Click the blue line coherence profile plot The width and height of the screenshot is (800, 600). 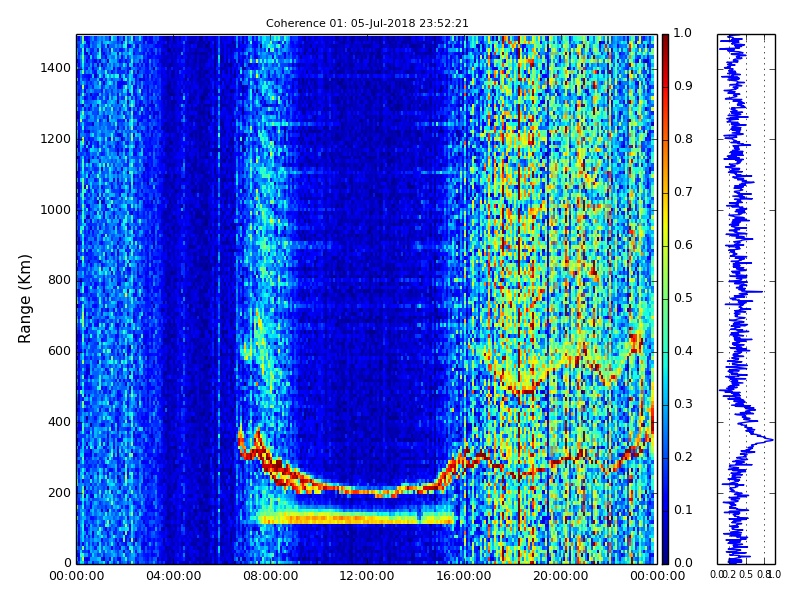746,299
